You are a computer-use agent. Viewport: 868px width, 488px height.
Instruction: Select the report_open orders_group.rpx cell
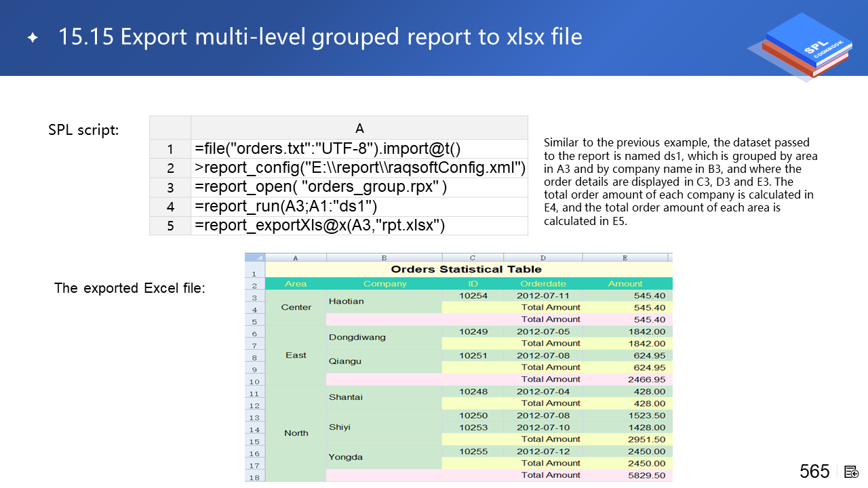pyautogui.click(x=359, y=187)
